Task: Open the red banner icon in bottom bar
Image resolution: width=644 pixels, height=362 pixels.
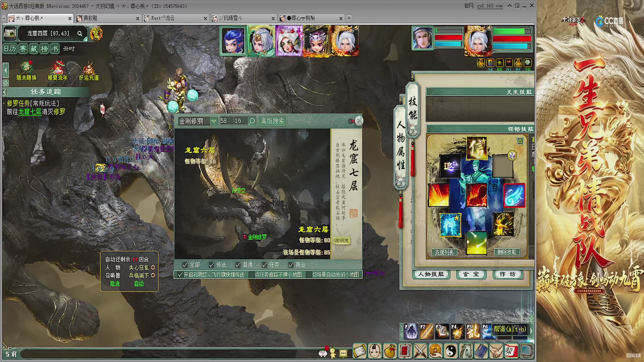Action: (x=405, y=351)
